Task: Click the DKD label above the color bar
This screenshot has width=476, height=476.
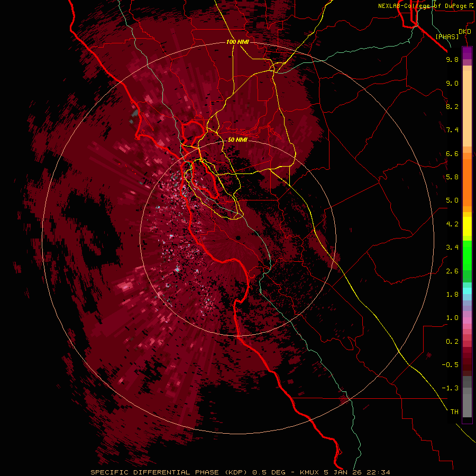Action: tap(465, 32)
